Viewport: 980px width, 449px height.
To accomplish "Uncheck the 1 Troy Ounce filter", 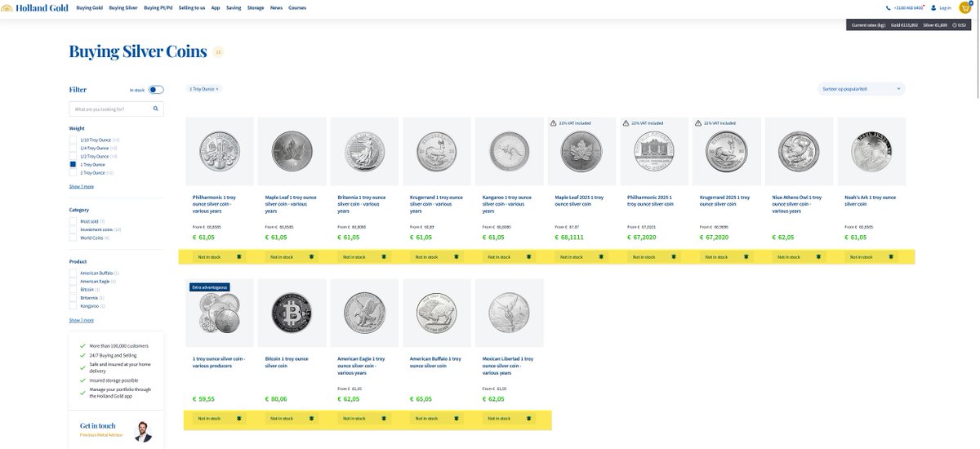I will tap(73, 164).
